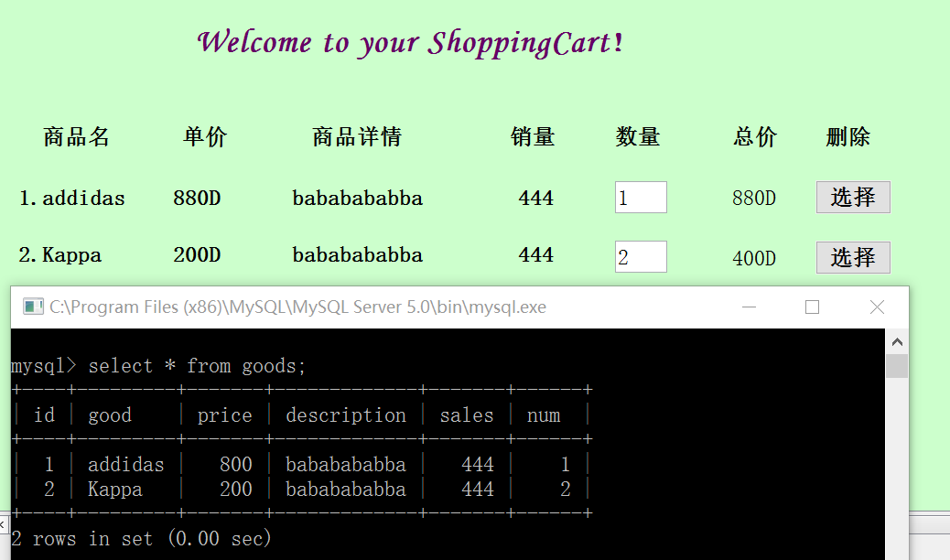Click the total price '400D'

coord(754,259)
